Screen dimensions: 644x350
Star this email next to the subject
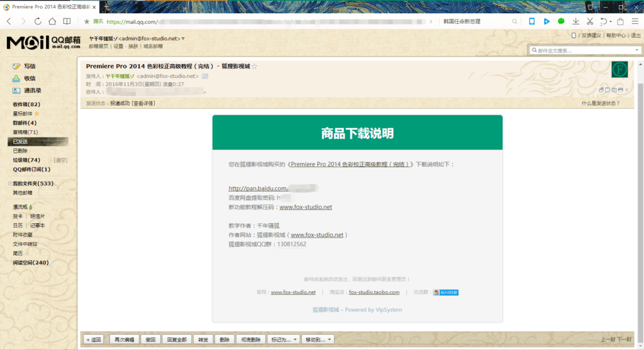point(255,66)
